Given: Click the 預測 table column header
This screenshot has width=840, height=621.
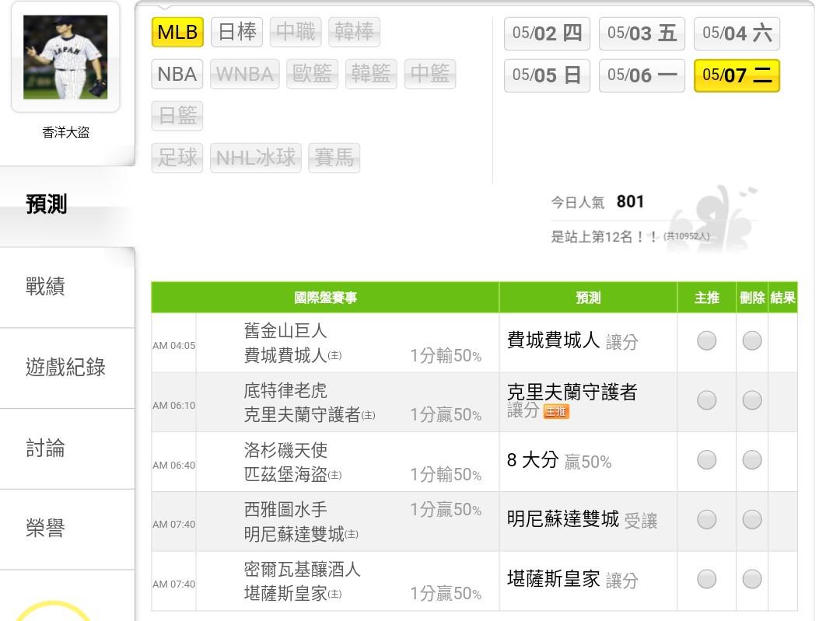Looking at the screenshot, I should pyautogui.click(x=588, y=298).
